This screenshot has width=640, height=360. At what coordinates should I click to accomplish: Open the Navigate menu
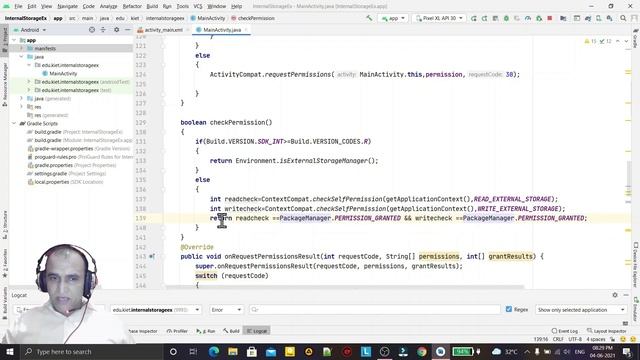(x=67, y=6)
